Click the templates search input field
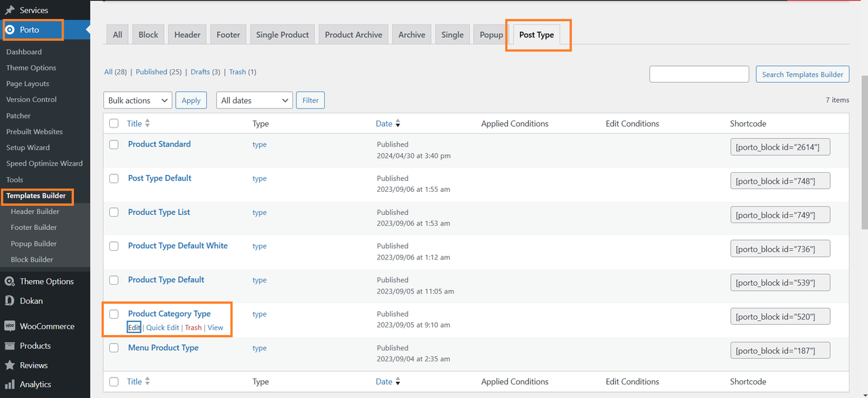Screen dimensions: 868x398 pyautogui.click(x=699, y=75)
